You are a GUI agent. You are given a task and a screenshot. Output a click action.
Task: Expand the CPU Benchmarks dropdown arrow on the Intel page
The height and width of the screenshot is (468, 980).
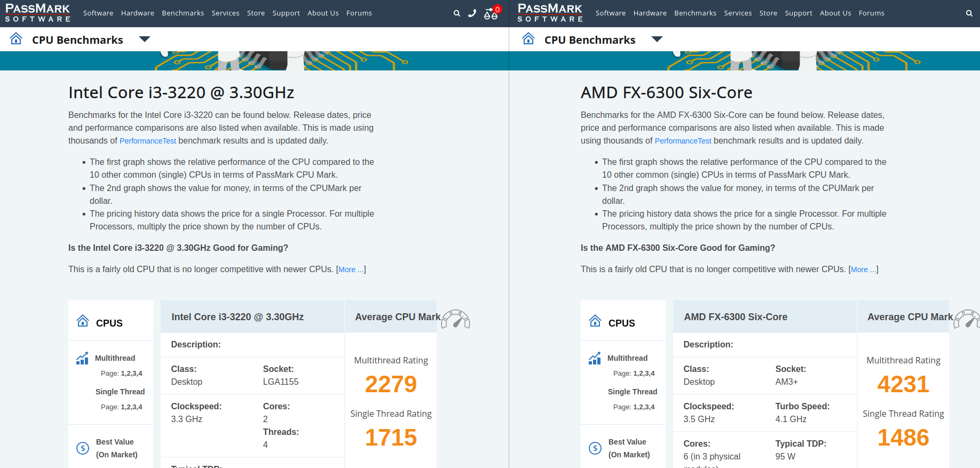pyautogui.click(x=144, y=39)
